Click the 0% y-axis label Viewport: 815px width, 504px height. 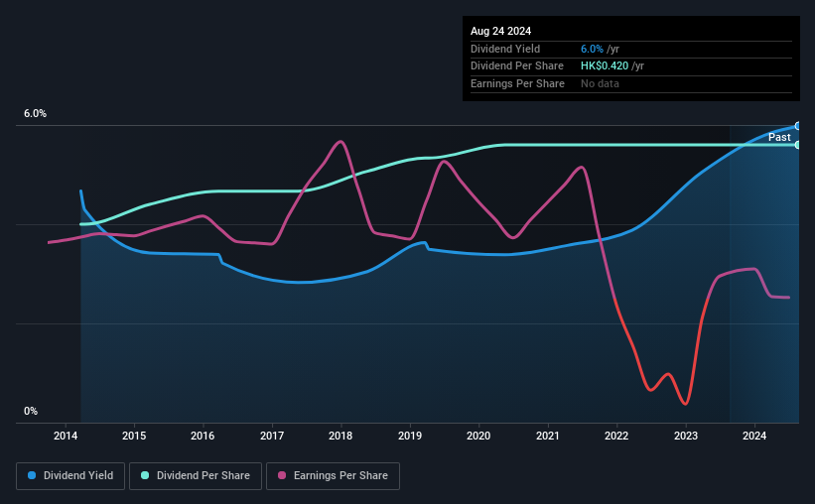click(x=31, y=411)
